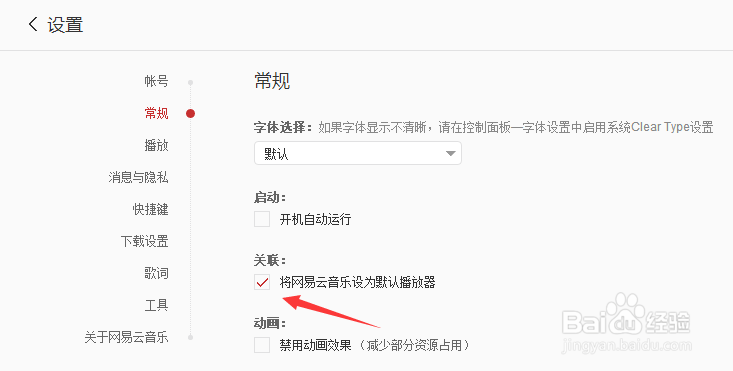Click the grey dot beside 关于网易云音乐
This screenshot has height=371, width=733.
point(190,337)
